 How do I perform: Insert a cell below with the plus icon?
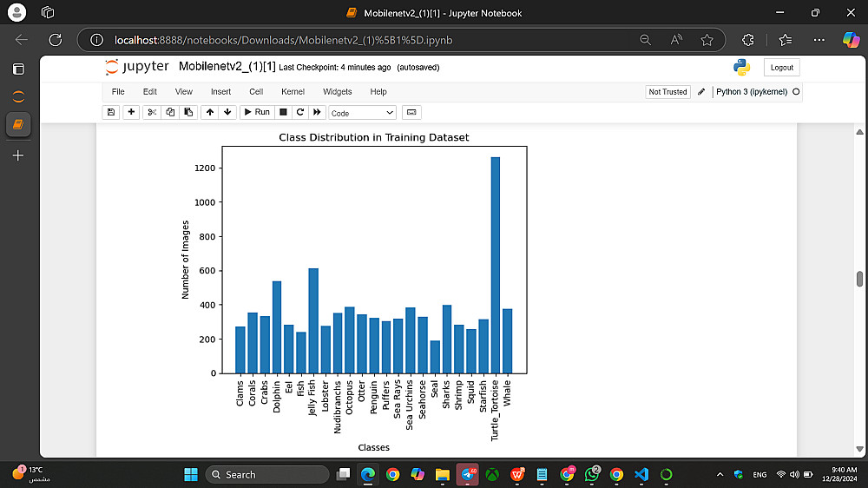(131, 112)
